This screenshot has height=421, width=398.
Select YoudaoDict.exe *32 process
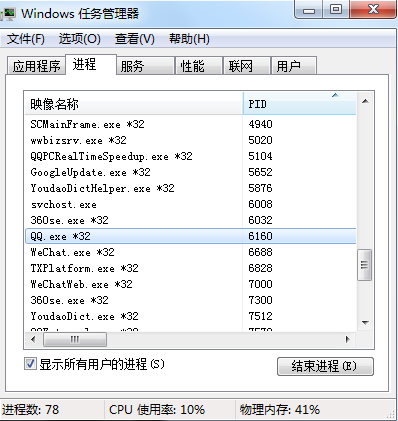(190, 316)
